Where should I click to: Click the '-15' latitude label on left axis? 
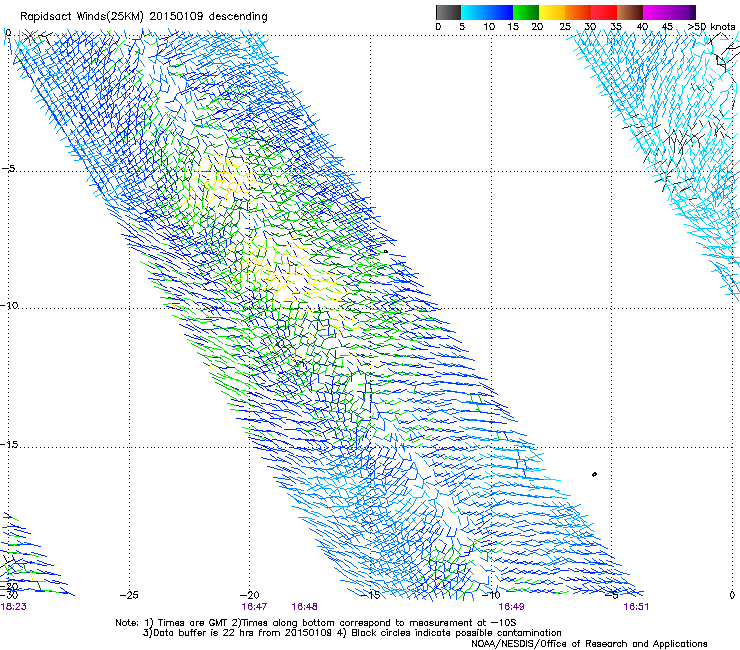(x=9, y=445)
